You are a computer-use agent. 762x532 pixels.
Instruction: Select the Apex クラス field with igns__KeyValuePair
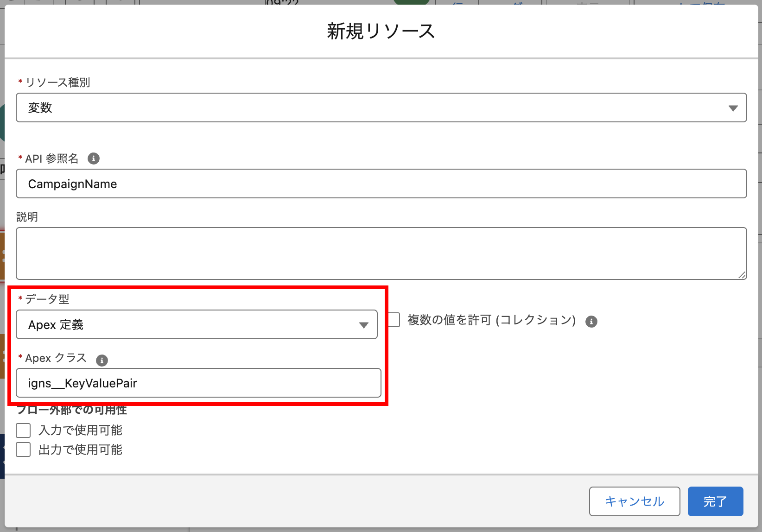tap(198, 383)
